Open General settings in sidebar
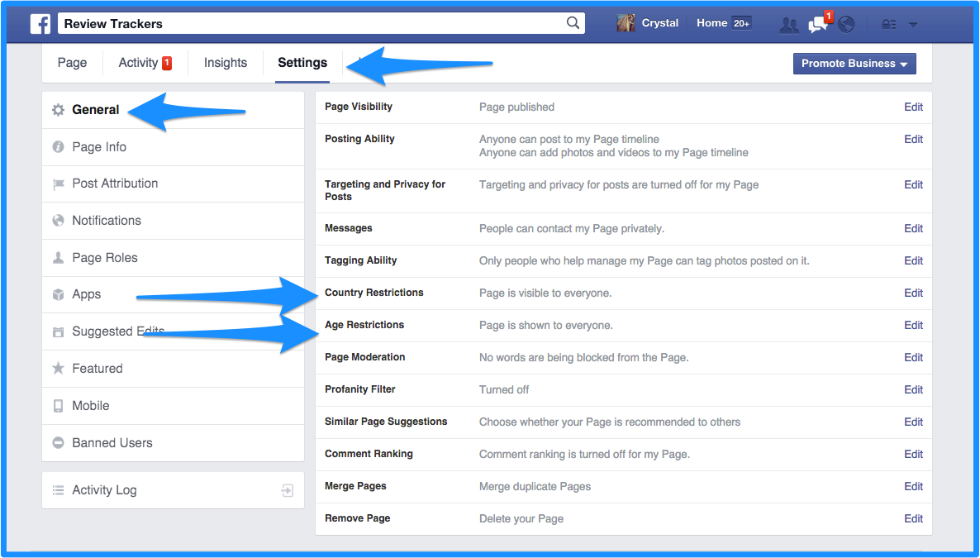 (174, 110)
